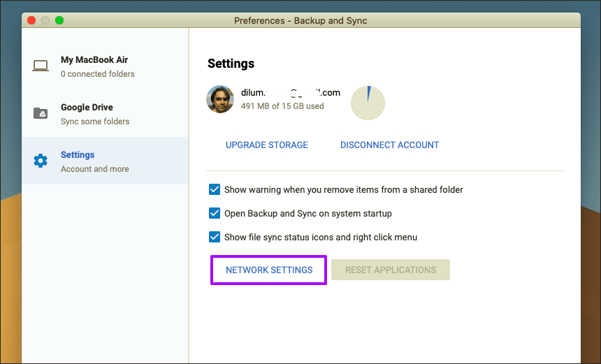Click the storage usage pie chart

click(368, 103)
